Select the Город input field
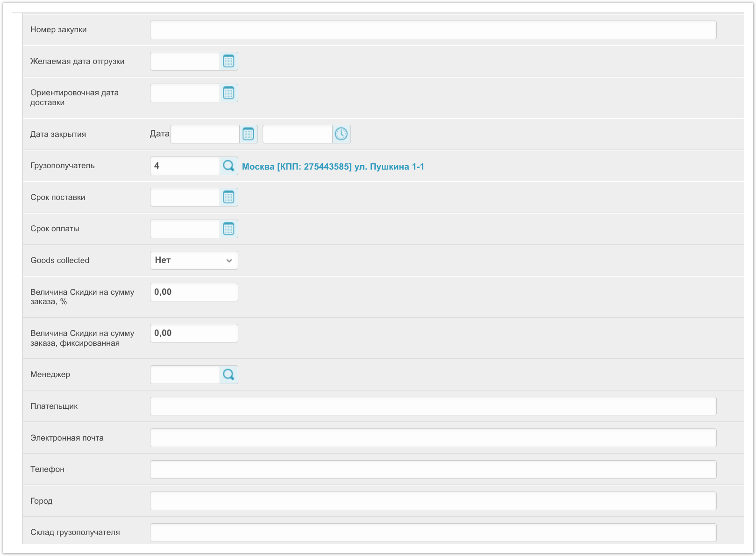The width and height of the screenshot is (756, 556). coord(433,501)
